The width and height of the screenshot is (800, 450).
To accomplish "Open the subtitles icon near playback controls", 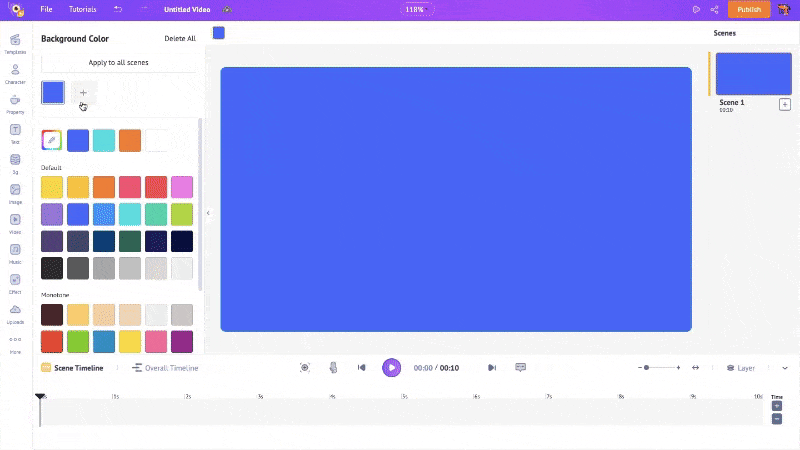I will tap(520, 368).
